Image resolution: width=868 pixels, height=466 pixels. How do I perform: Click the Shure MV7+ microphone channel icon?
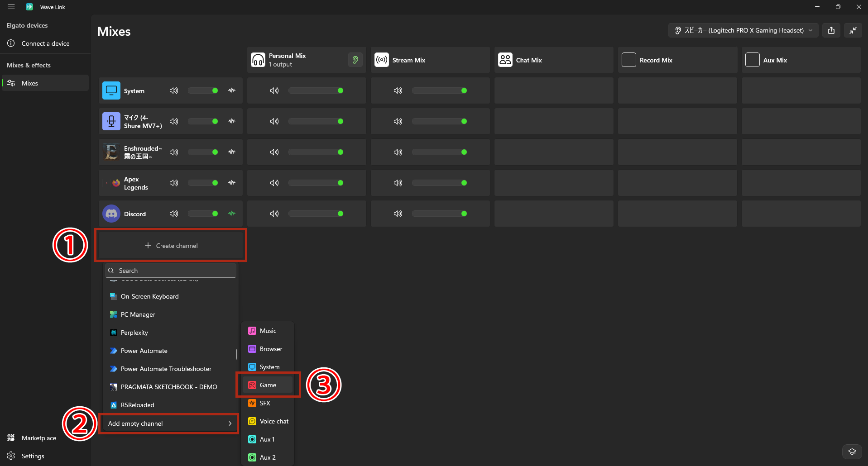coord(111,121)
